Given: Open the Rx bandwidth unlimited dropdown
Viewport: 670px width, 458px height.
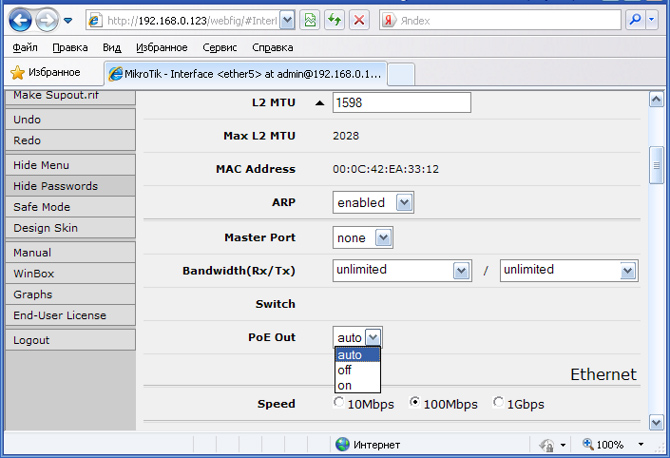Looking at the screenshot, I should [461, 270].
